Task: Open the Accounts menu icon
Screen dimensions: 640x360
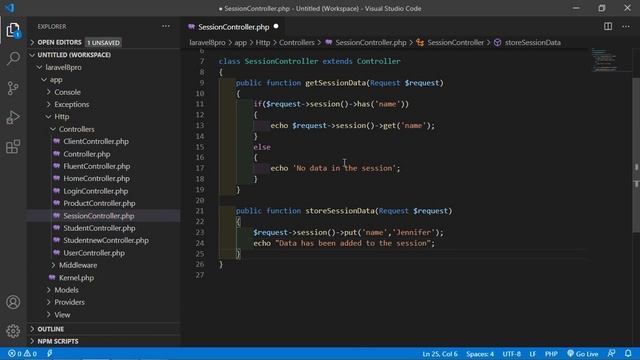Action: (13, 302)
